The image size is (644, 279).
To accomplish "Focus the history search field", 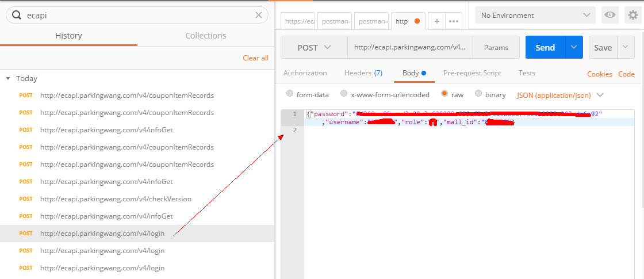I will tap(137, 15).
